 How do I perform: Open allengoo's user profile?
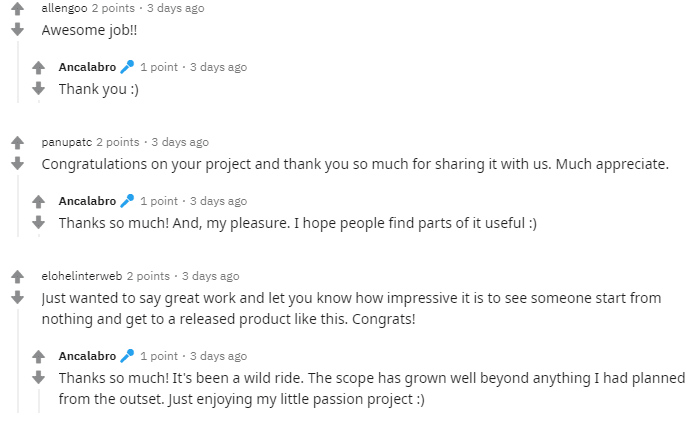coord(64,8)
